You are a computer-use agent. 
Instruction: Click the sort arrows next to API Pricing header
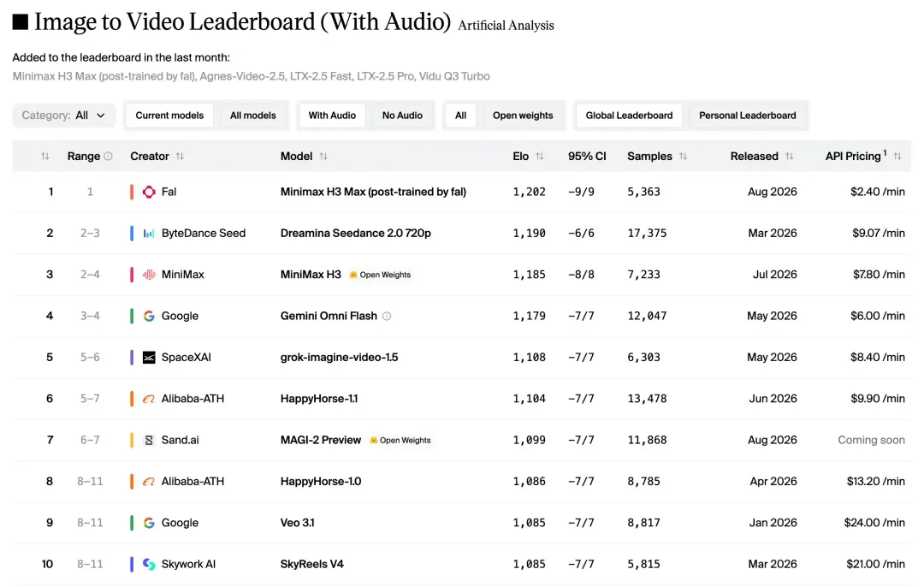(x=897, y=157)
